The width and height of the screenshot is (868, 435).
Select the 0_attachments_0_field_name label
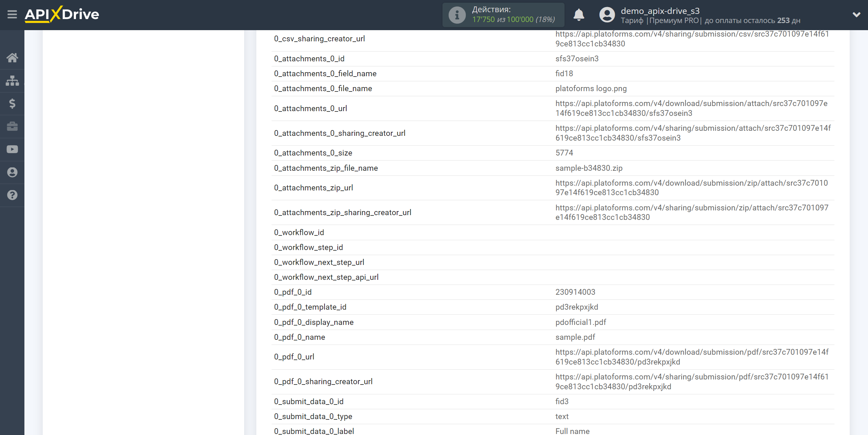pos(325,74)
